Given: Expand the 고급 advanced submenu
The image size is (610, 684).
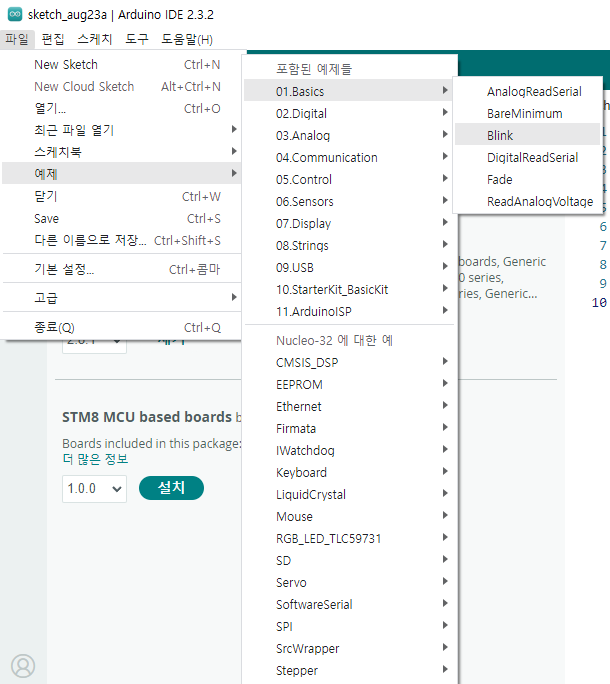Looking at the screenshot, I should [x=122, y=298].
